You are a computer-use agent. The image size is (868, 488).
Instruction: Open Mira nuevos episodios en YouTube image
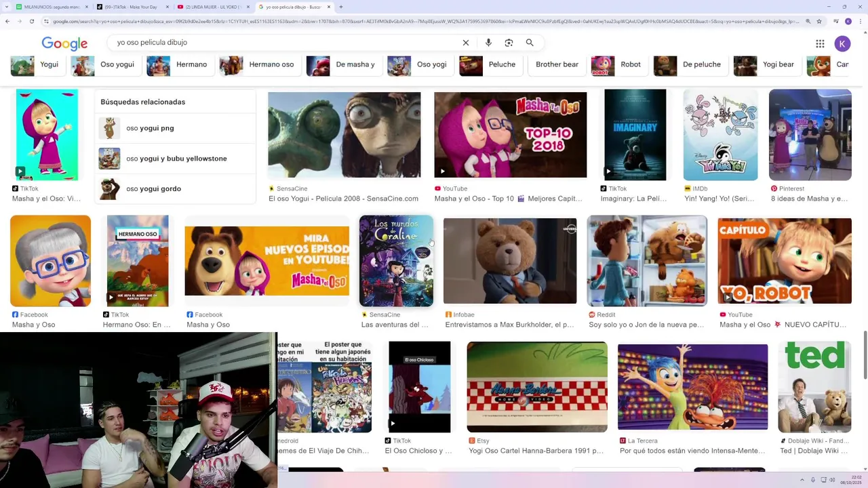267,261
